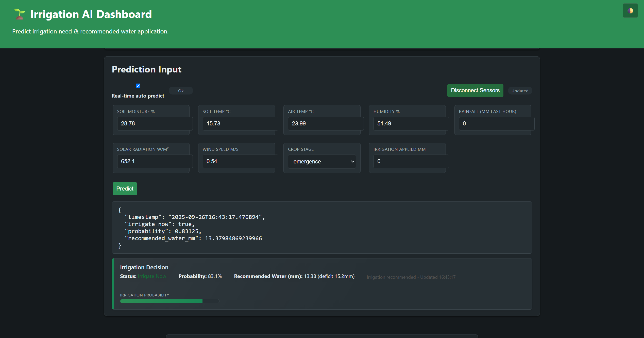Toggle the dark/light theme button
The width and height of the screenshot is (644, 338).
click(630, 11)
